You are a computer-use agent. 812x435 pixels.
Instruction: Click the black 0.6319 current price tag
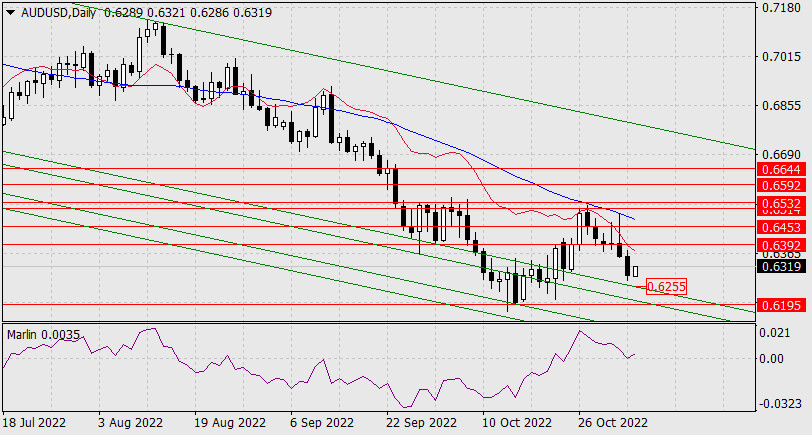tap(780, 266)
